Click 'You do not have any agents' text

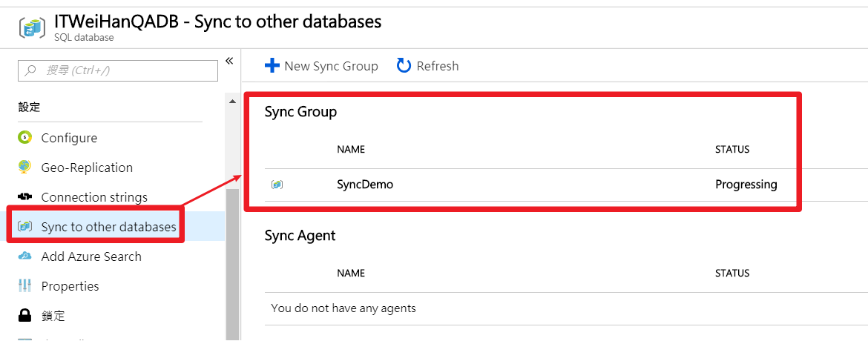pos(343,308)
